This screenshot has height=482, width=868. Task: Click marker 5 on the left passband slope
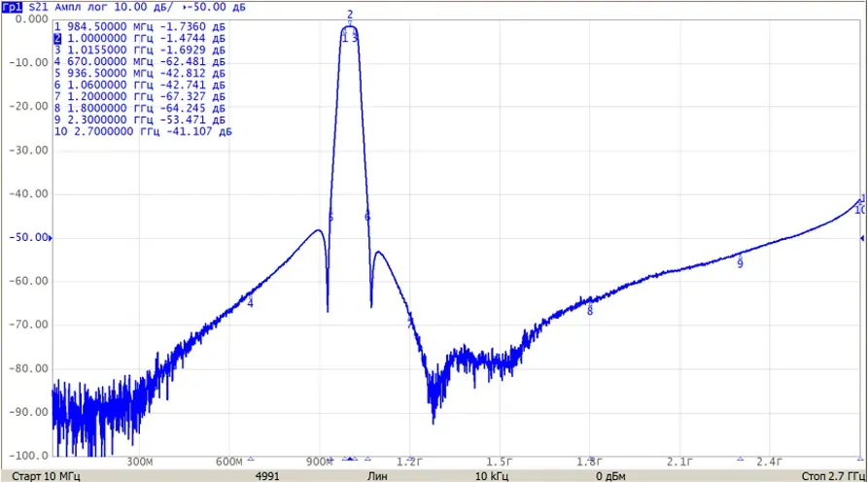click(331, 218)
